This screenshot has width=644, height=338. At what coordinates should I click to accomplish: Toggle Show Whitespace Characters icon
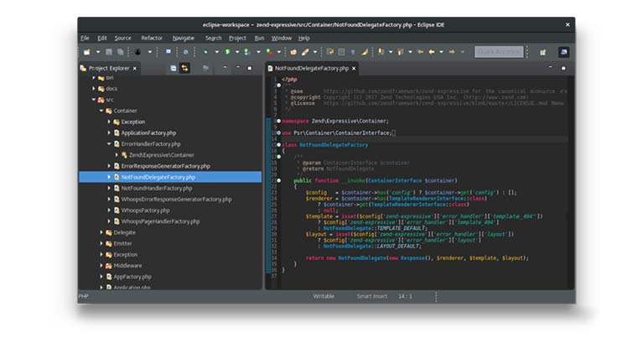353,52
